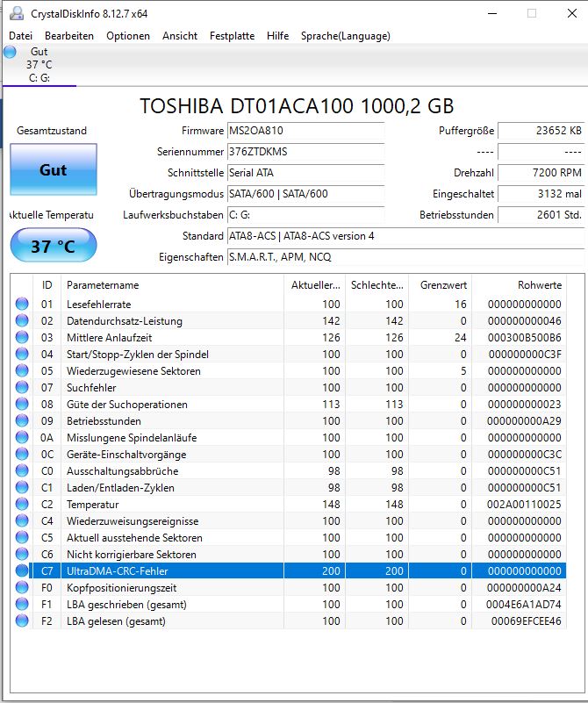This screenshot has height=703, width=588.
Task: Click status orb for 03 Mittlere Anlaufzeit
Action: [x=22, y=337]
